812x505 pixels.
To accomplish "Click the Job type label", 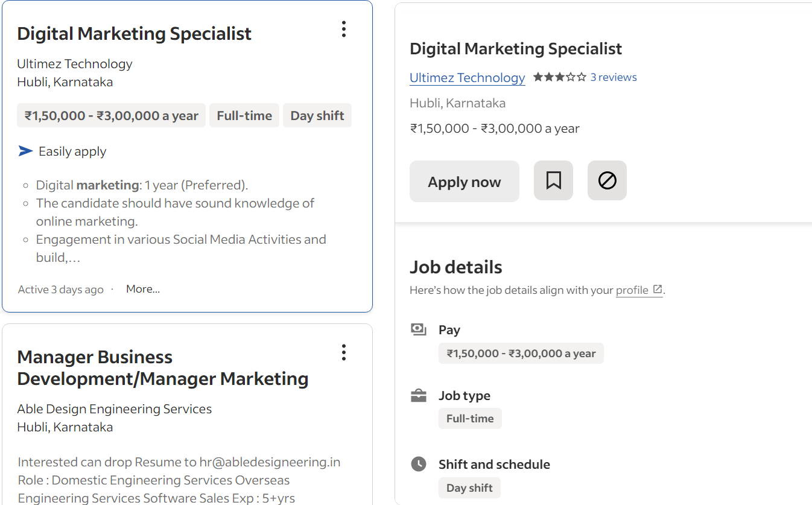I will coord(465,396).
